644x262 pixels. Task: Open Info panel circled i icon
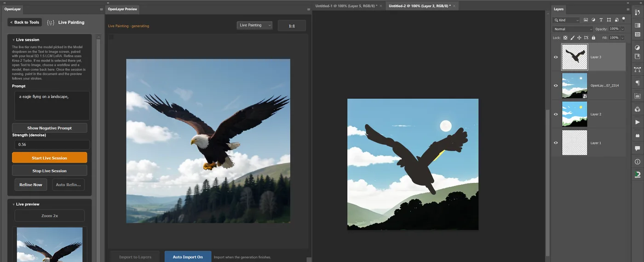[x=637, y=162]
